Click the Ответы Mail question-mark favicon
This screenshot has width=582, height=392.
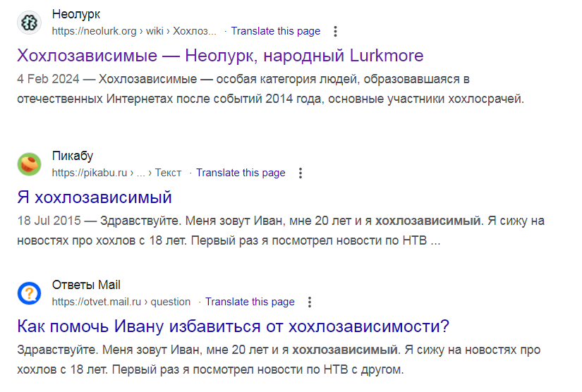coord(29,293)
